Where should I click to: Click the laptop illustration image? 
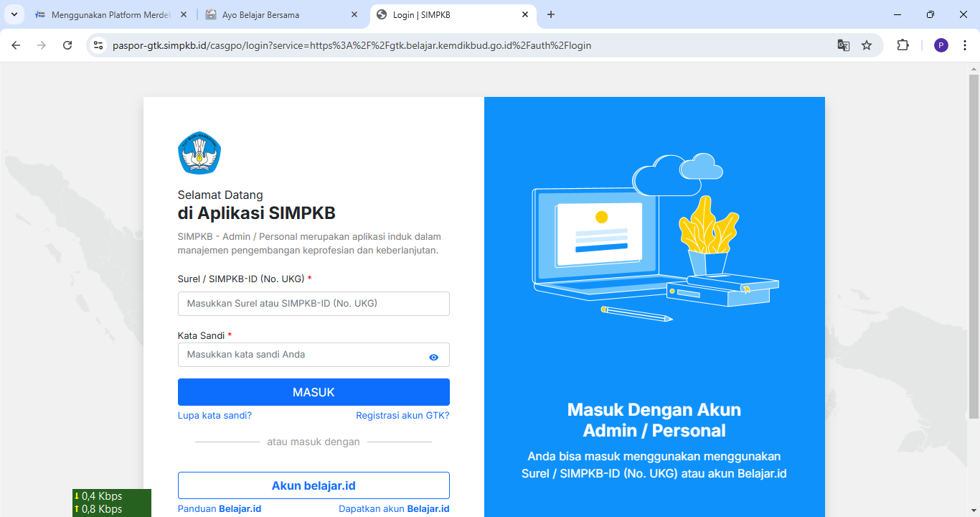[x=655, y=238]
